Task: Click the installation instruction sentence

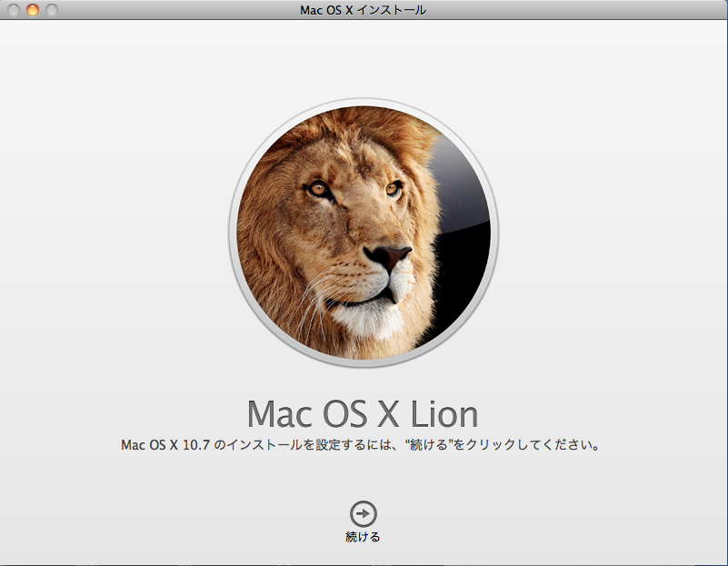Action: (362, 445)
